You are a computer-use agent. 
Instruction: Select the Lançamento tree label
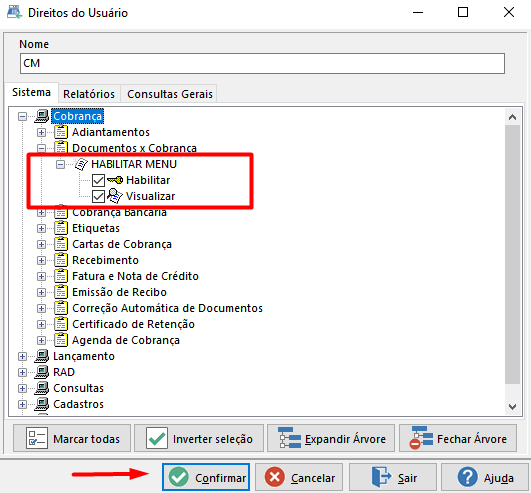point(84,356)
